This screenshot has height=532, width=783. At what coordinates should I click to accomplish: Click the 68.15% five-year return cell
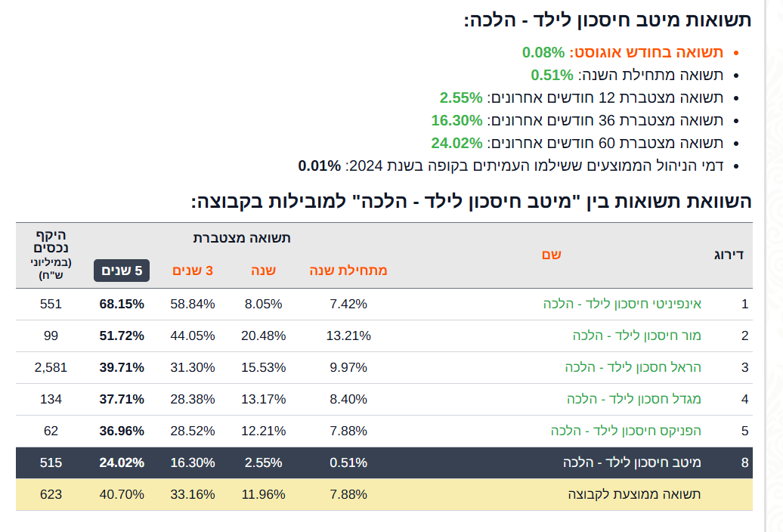coord(122,304)
